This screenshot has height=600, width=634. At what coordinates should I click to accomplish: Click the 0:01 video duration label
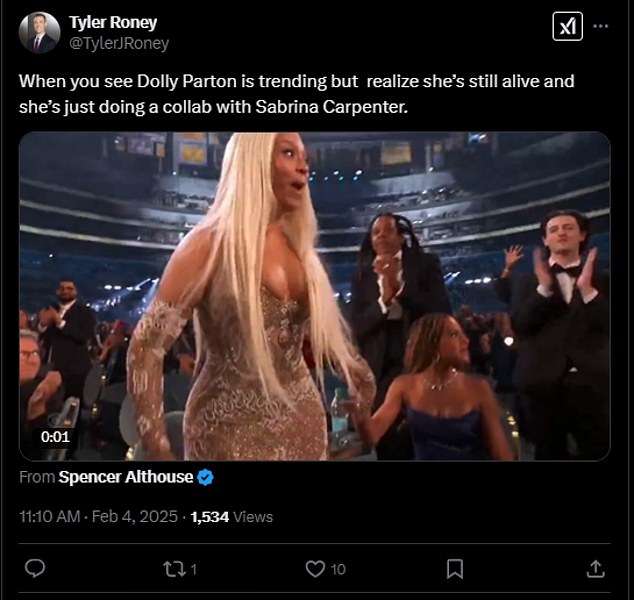click(x=55, y=437)
